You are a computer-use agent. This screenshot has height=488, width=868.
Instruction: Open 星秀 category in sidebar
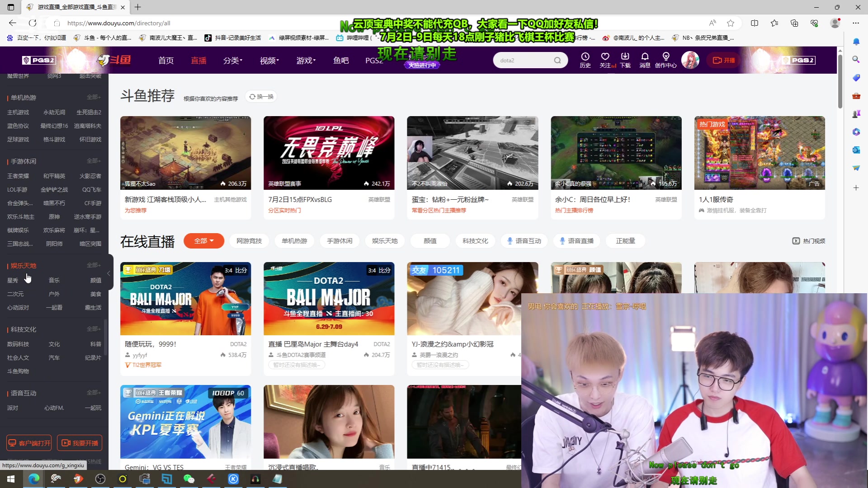[x=13, y=281]
